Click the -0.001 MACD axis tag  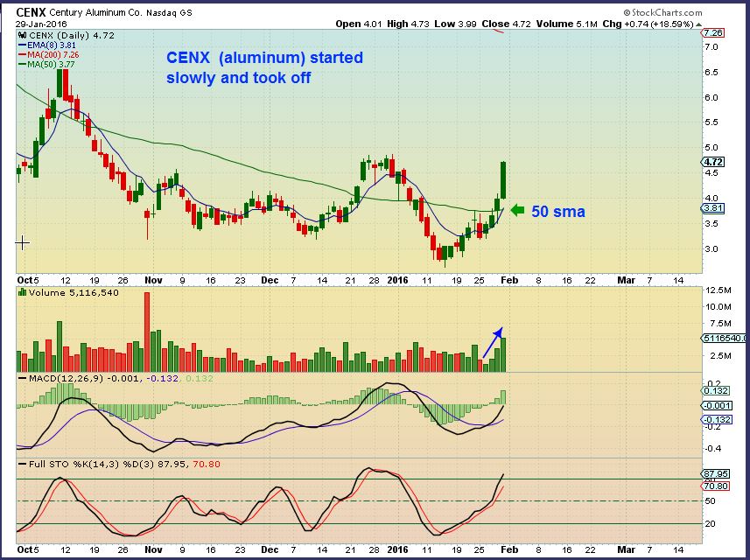717,405
